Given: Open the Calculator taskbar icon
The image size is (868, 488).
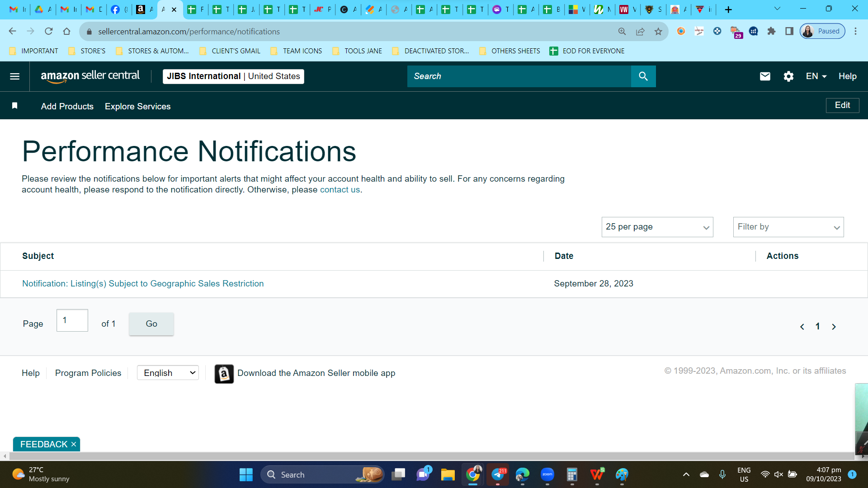Looking at the screenshot, I should (572, 474).
